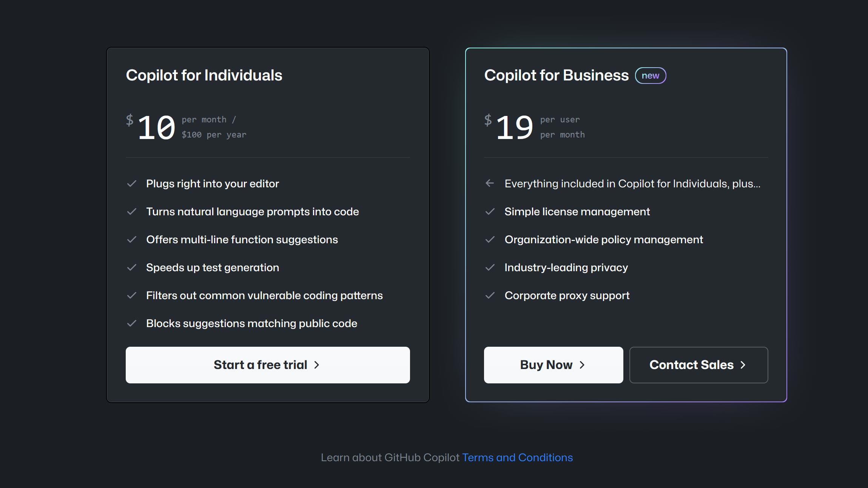The height and width of the screenshot is (488, 868).
Task: Open the Terms and Conditions link
Action: [x=517, y=457]
